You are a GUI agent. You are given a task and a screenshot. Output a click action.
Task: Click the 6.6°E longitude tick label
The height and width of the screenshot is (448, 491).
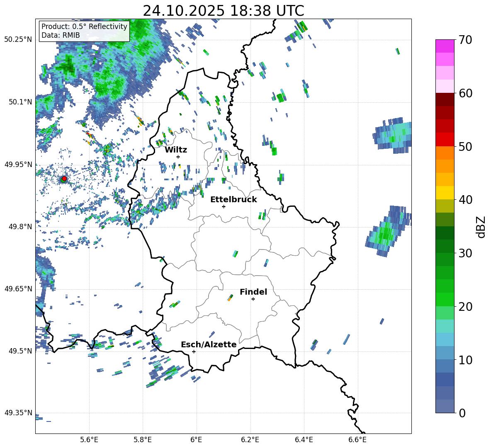(357, 440)
